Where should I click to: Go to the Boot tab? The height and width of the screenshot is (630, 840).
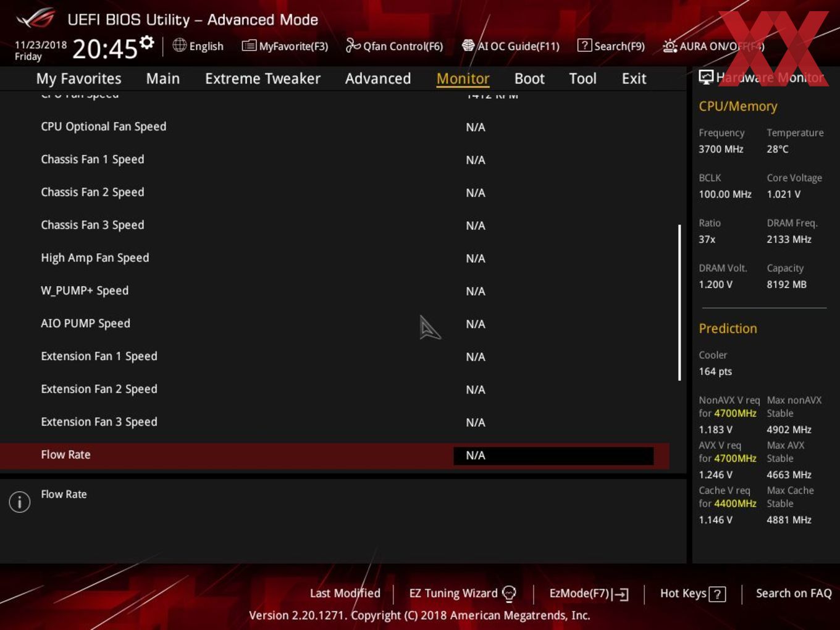click(529, 78)
